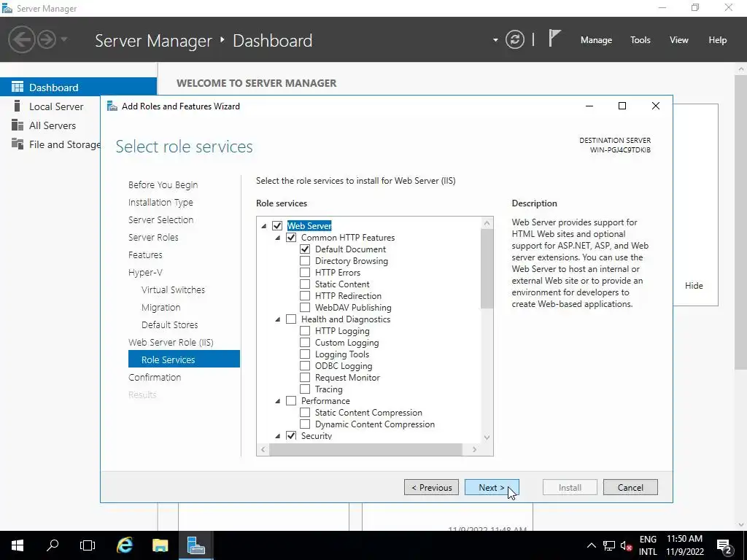Collapse the Security node
Image resolution: width=747 pixels, height=560 pixels.
pyautogui.click(x=278, y=436)
